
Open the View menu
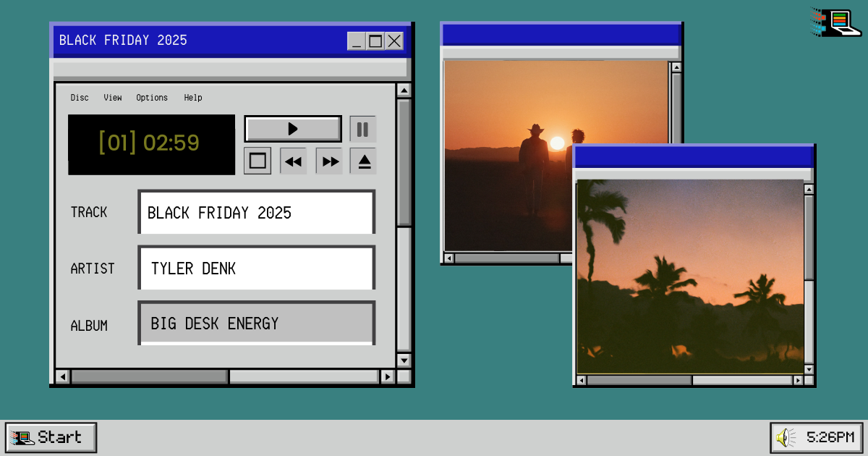[113, 98]
